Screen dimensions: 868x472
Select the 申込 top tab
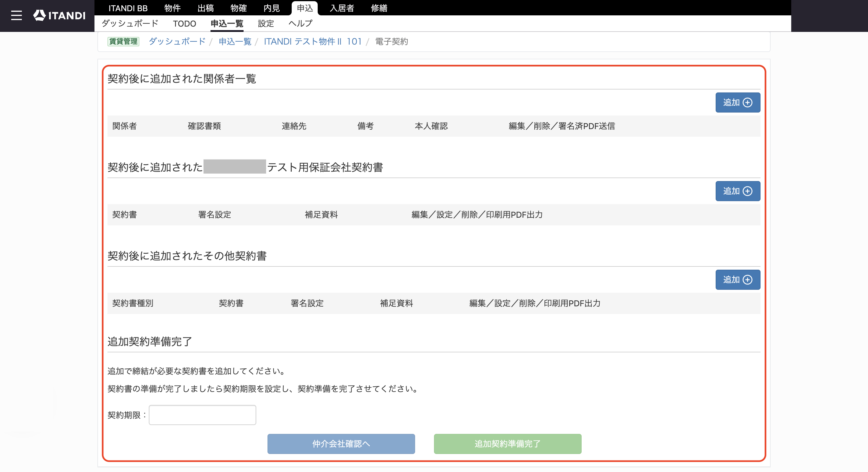305,8
